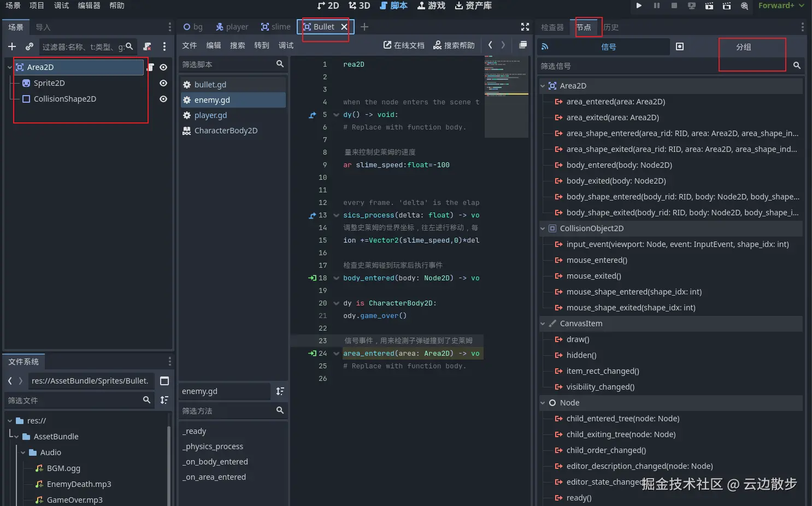Open scene dock three-dot options menu
Image resolution: width=812 pixels, height=506 pixels.
pyautogui.click(x=164, y=47)
